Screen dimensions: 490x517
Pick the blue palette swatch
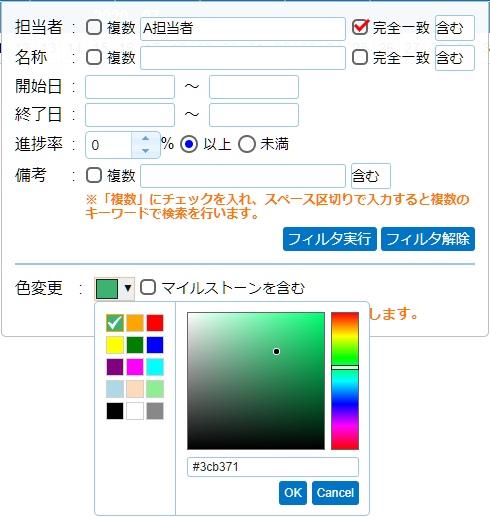(155, 345)
